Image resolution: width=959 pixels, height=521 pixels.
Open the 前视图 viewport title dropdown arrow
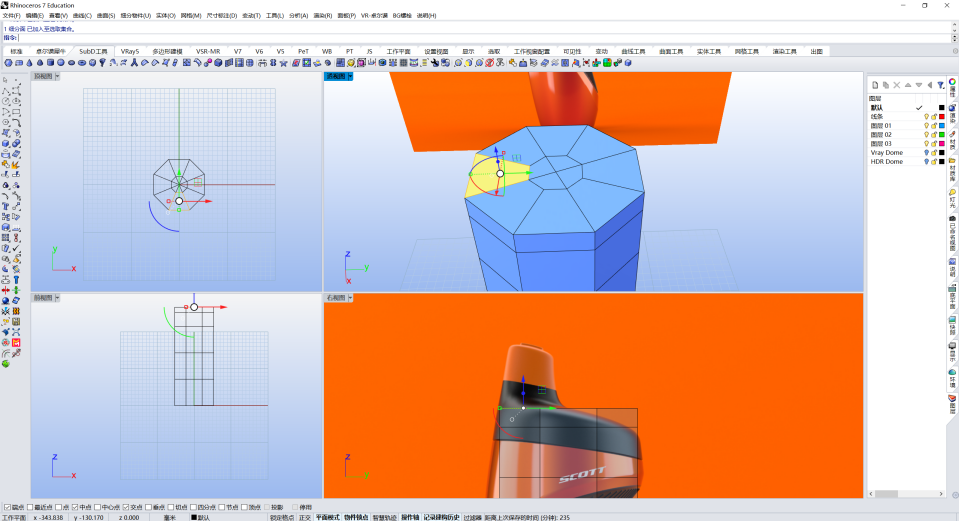coord(57,298)
